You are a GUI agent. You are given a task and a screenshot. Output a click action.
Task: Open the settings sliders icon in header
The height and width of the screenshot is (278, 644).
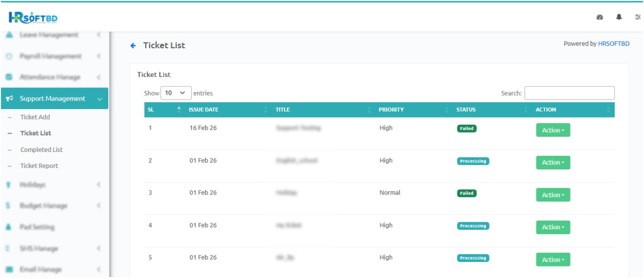(637, 17)
